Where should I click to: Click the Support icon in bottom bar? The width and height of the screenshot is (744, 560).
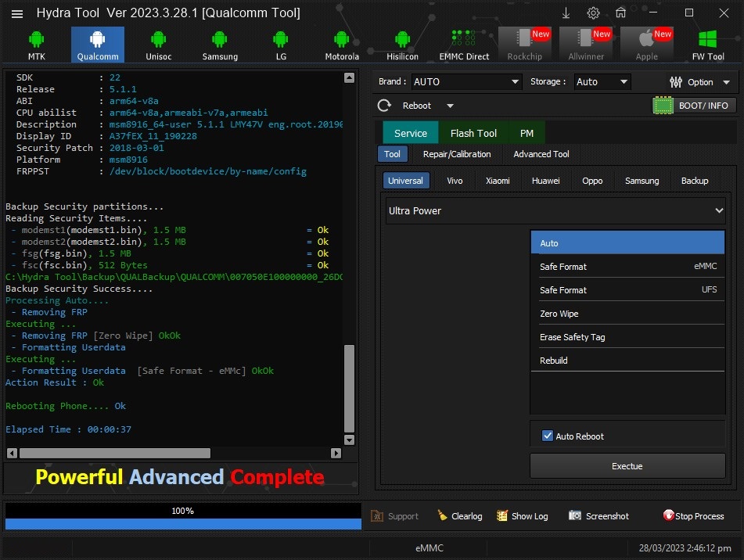377,516
